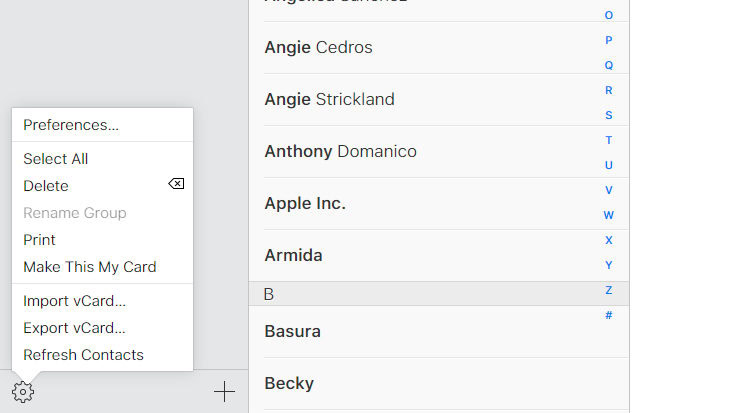Open the Becky contact
This screenshot has width=735, height=413.
pyautogui.click(x=289, y=383)
